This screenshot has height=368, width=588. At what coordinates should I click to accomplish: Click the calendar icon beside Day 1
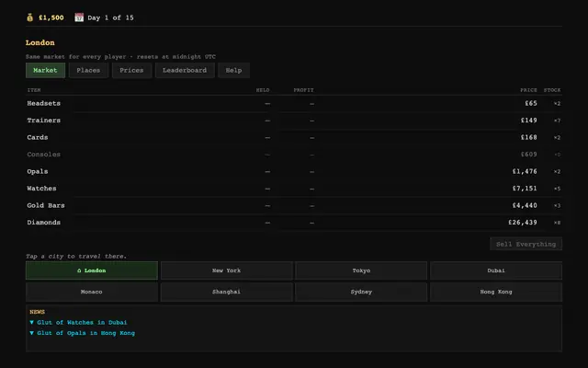click(79, 17)
